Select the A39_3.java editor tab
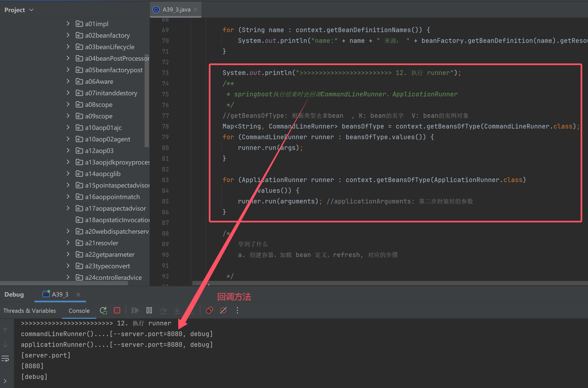Viewport: 588px width, 388px height. (176, 10)
